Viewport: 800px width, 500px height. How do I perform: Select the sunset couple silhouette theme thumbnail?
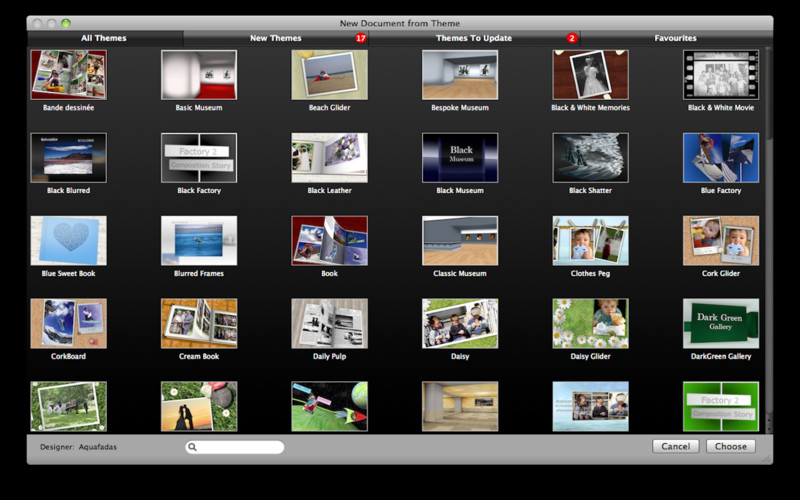pos(199,406)
